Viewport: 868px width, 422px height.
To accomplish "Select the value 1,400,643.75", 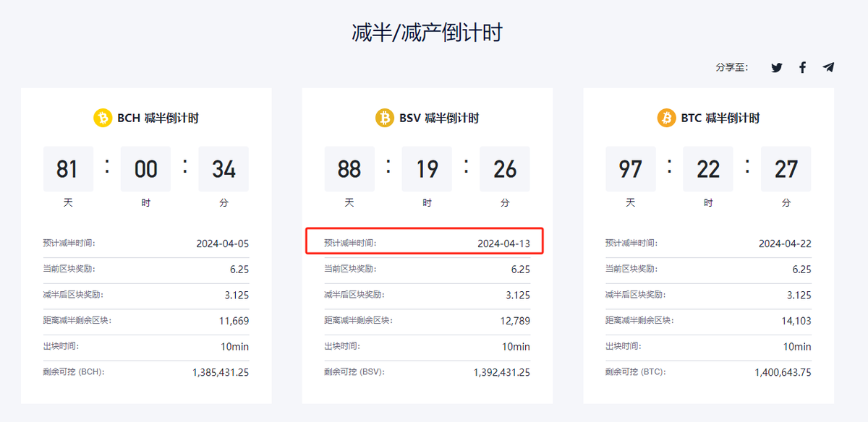I will [x=783, y=372].
